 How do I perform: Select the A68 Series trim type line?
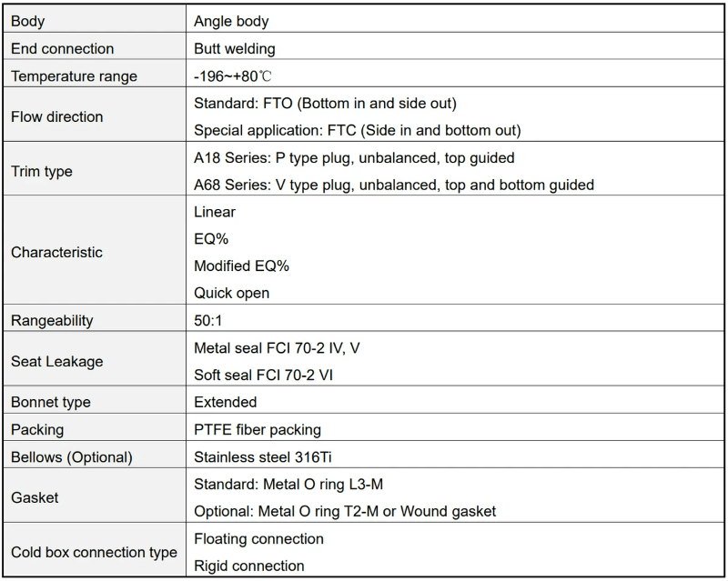click(393, 185)
